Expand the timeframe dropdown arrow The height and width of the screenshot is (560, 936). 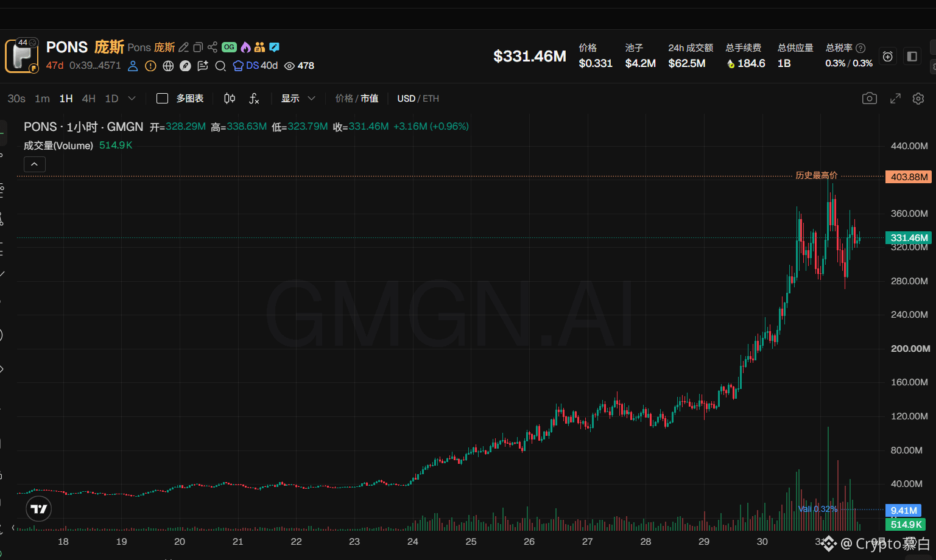[x=132, y=99]
